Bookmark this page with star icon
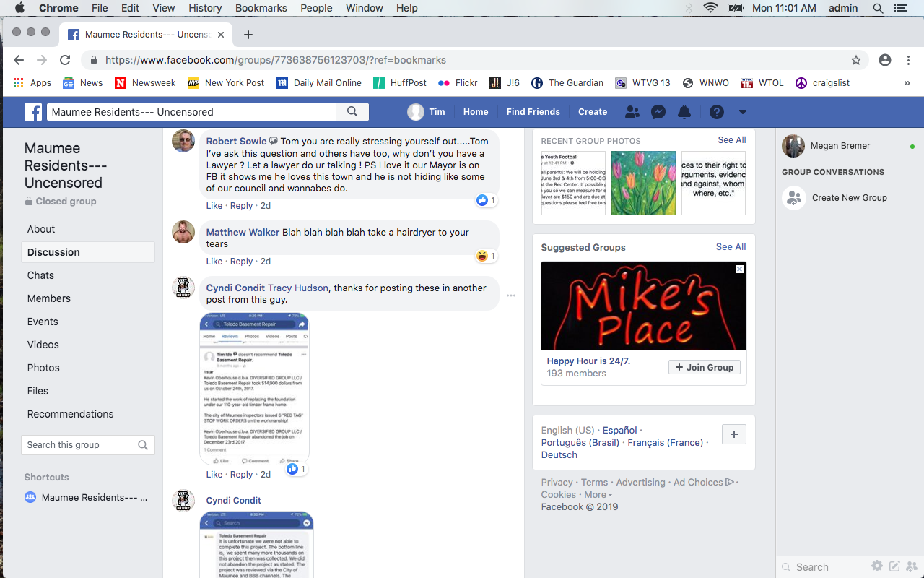924x578 pixels. coord(856,60)
